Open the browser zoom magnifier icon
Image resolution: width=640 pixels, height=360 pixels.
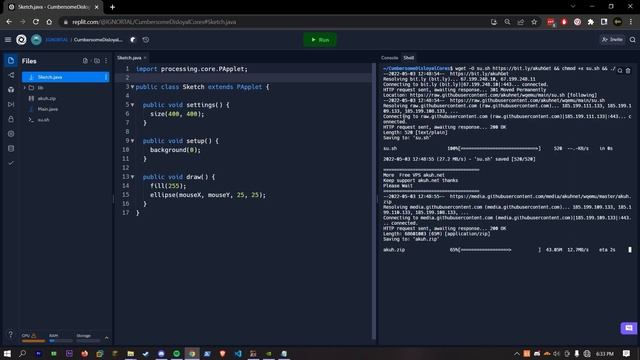(x=507, y=22)
